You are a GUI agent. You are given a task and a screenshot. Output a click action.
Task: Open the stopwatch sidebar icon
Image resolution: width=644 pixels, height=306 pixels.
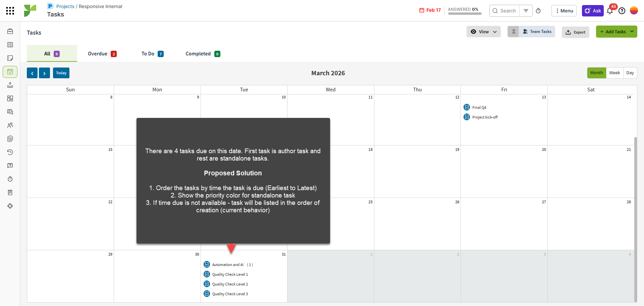pyautogui.click(x=10, y=179)
